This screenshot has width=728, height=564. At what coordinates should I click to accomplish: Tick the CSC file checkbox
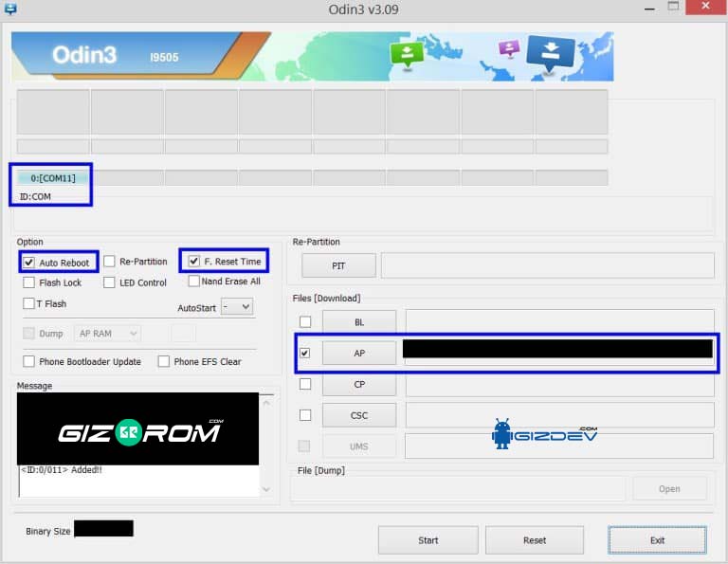(305, 415)
